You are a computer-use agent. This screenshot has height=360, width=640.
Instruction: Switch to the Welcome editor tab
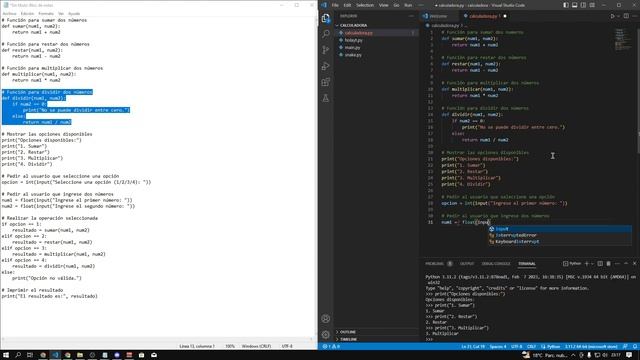pos(438,16)
